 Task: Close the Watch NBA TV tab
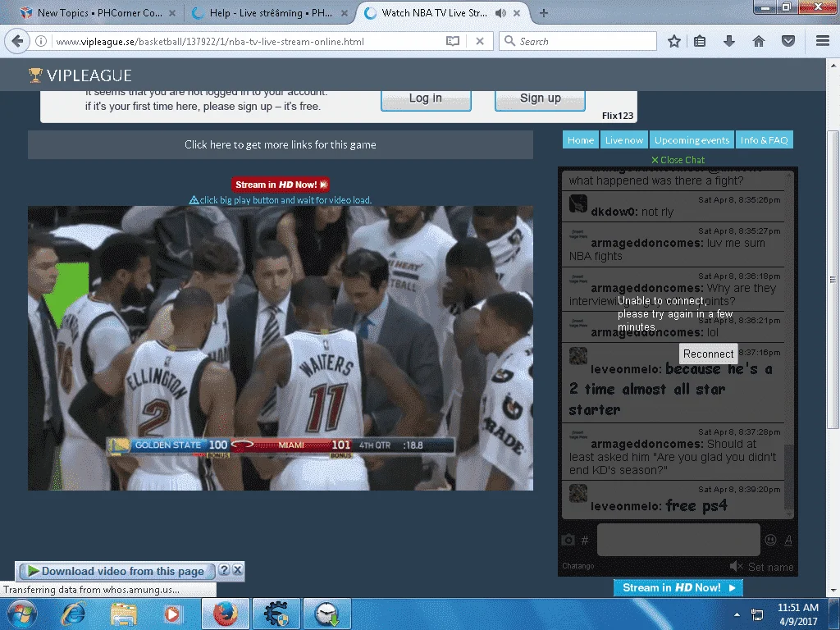click(517, 13)
